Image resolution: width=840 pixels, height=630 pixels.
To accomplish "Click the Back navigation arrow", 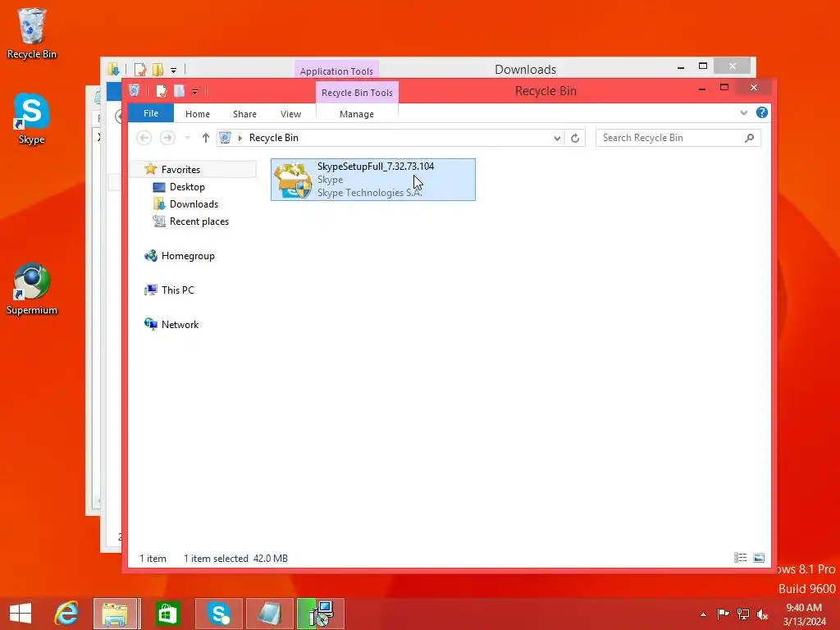I will point(144,138).
